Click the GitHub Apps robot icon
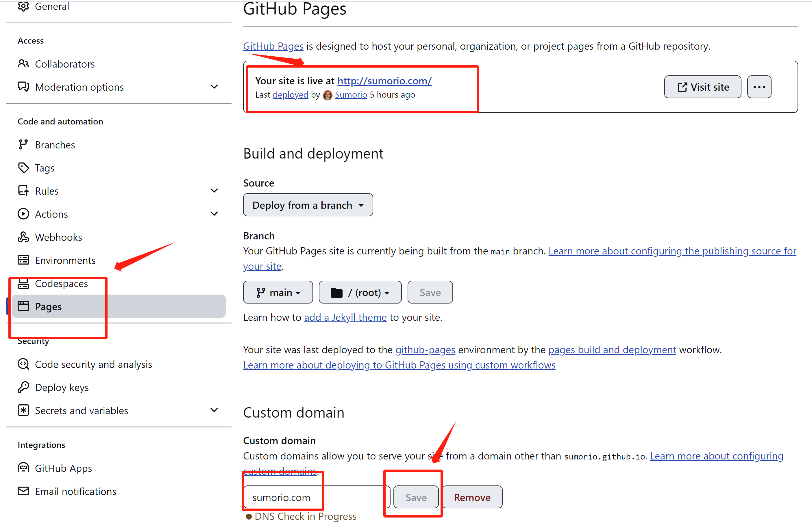812x523 pixels. click(23, 468)
